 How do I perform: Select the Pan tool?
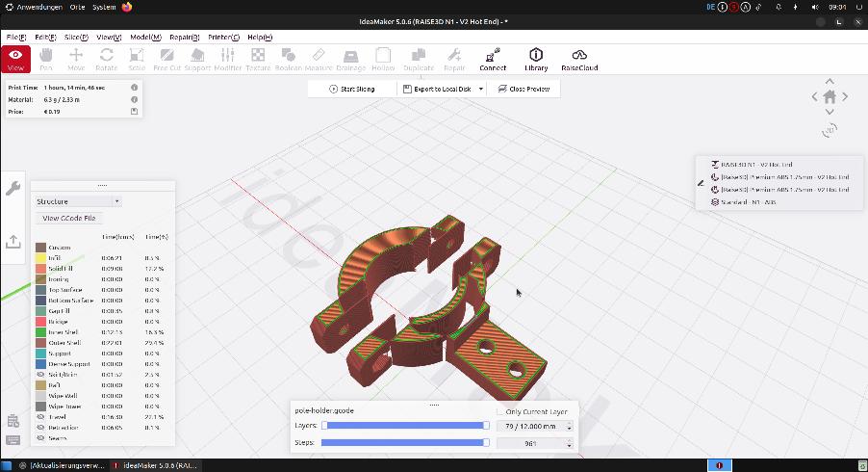46,60
